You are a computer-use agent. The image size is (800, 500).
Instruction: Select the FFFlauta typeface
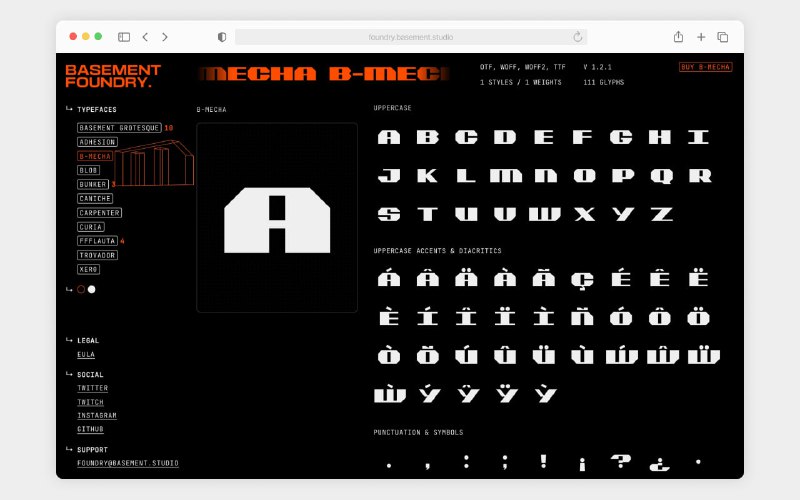[x=97, y=241]
